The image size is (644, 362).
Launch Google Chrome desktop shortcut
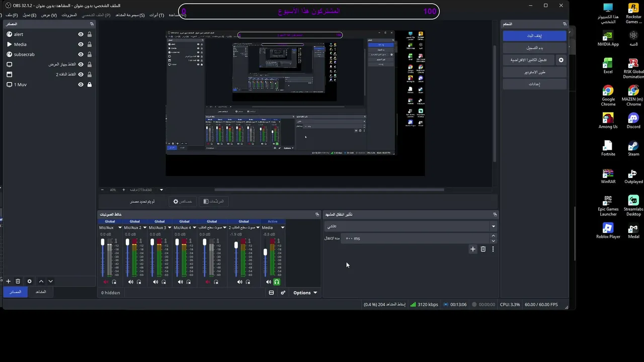point(608,96)
